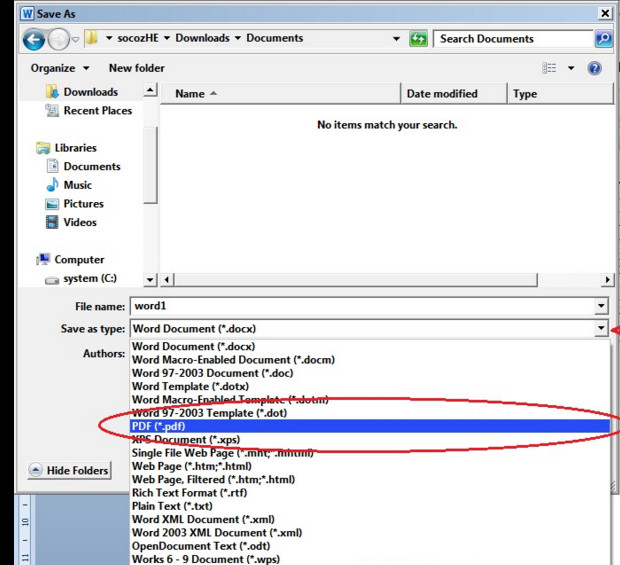
Task: Choose Word Template (*.dotx)
Action: (370, 386)
